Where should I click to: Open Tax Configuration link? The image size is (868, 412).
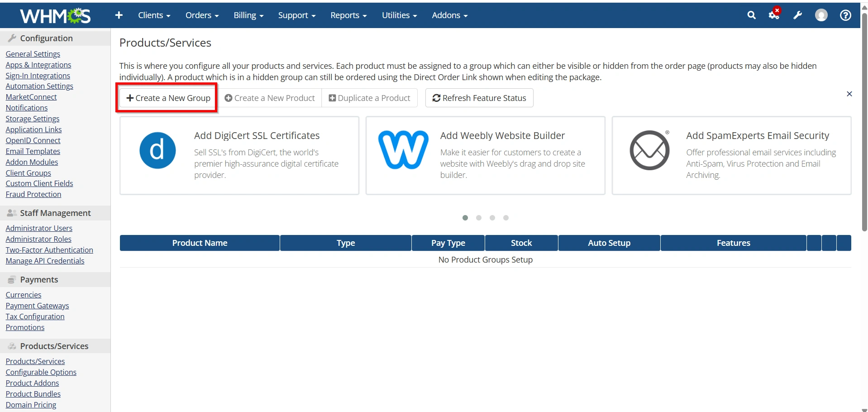35,316
